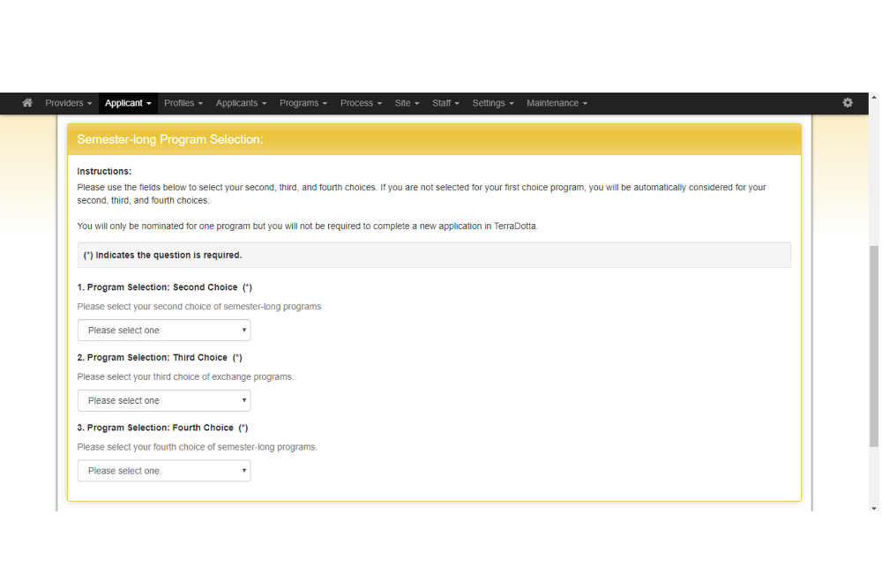
Task: Expand the Third Choice program dropdown
Action: point(164,400)
